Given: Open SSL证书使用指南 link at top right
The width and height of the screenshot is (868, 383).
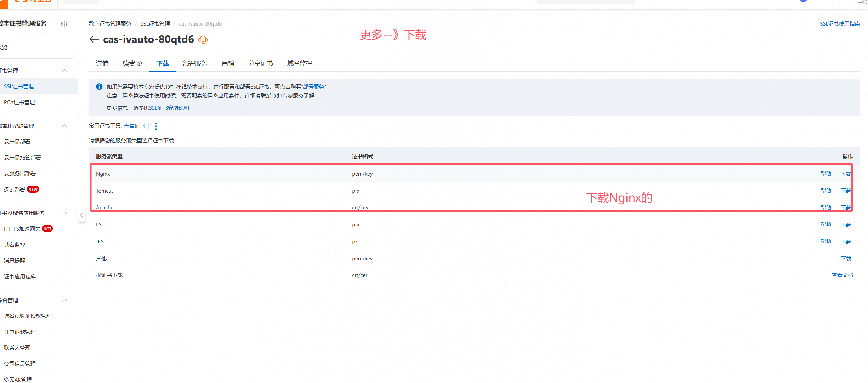Looking at the screenshot, I should [x=840, y=24].
